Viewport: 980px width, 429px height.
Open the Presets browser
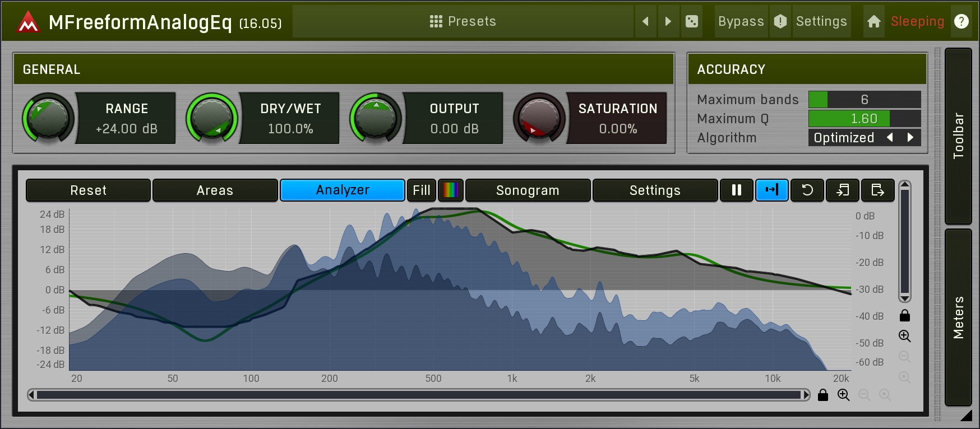point(463,21)
